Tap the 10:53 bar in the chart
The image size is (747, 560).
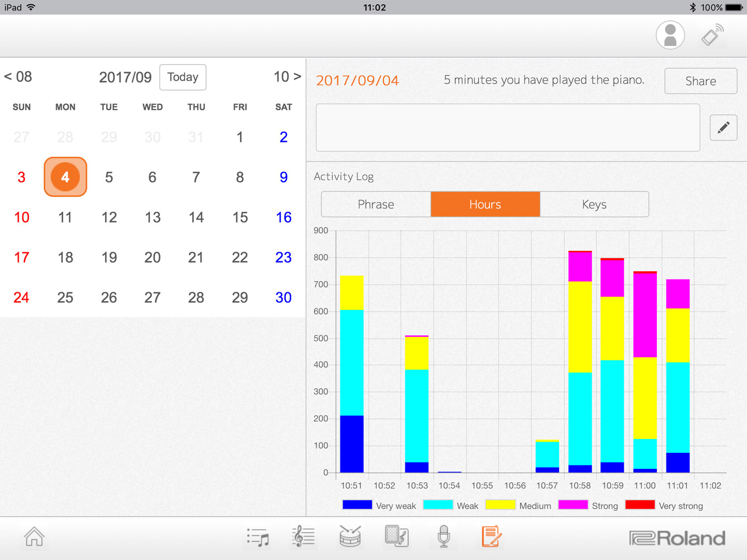pyautogui.click(x=417, y=404)
